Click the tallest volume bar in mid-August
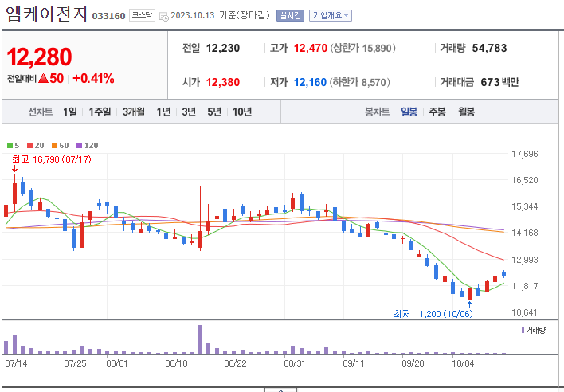The height and width of the screenshot is (392, 564). click(201, 339)
